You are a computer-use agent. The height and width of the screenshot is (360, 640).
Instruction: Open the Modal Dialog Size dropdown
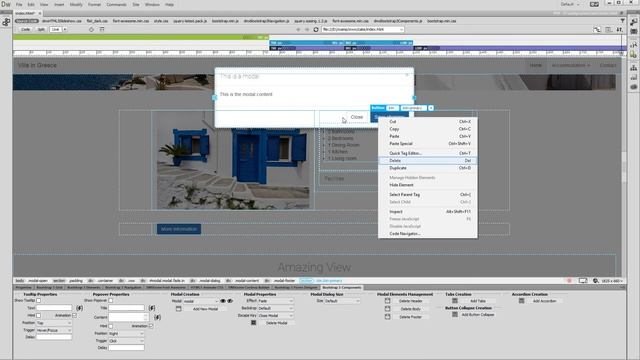(342, 301)
